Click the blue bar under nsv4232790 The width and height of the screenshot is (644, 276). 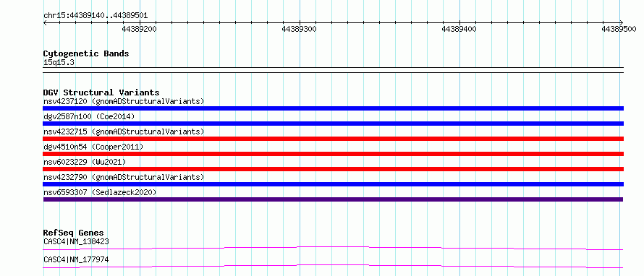pyautogui.click(x=333, y=184)
